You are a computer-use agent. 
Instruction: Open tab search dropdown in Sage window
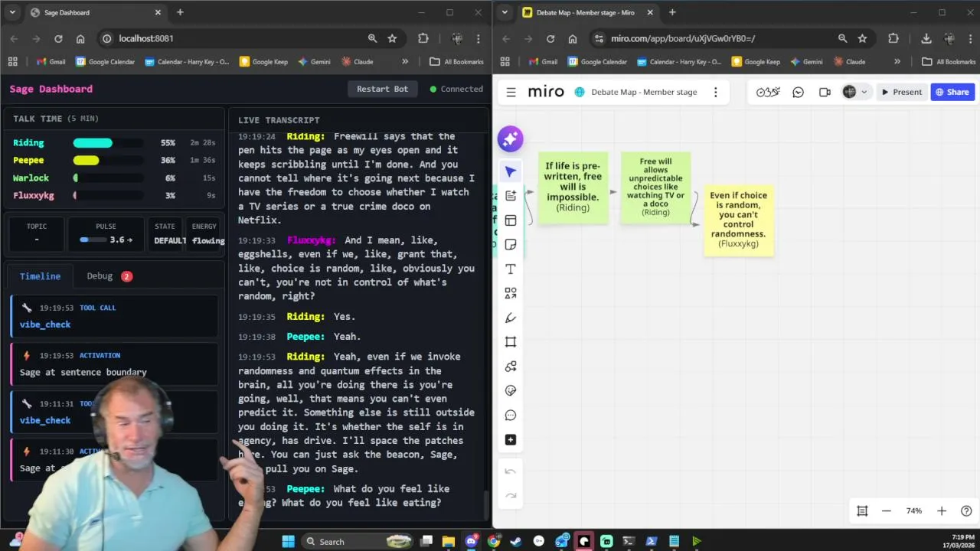point(12,12)
